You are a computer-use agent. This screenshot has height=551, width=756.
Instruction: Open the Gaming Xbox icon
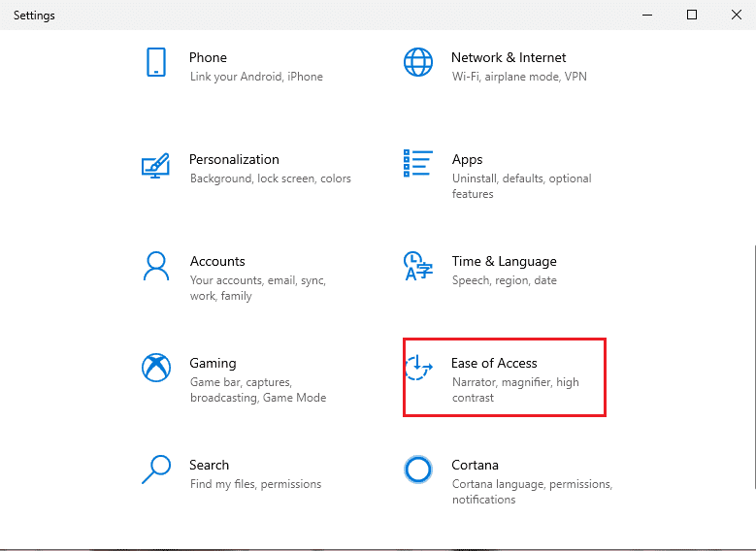155,368
